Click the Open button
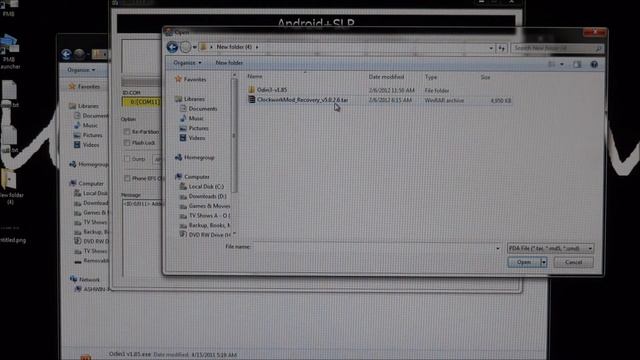 [x=524, y=262]
